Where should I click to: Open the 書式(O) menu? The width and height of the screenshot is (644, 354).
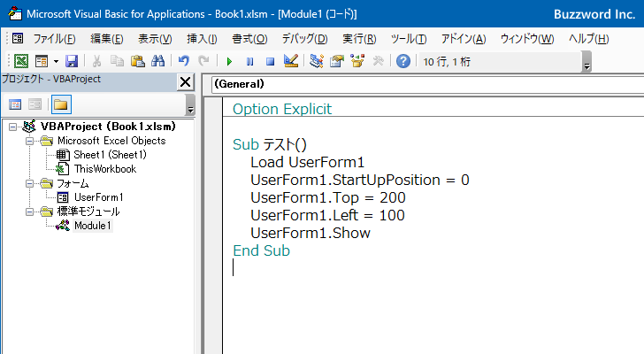pyautogui.click(x=249, y=39)
